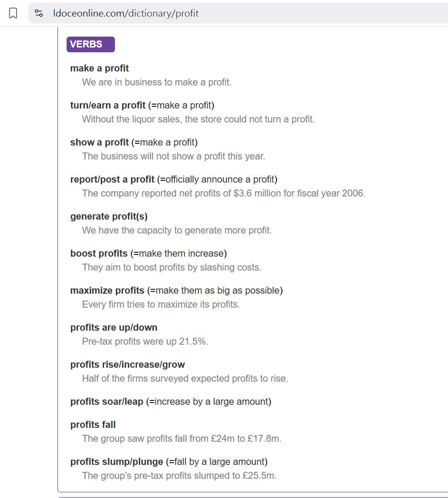Choose the 'generate profit(s)' collocation

[x=109, y=216]
